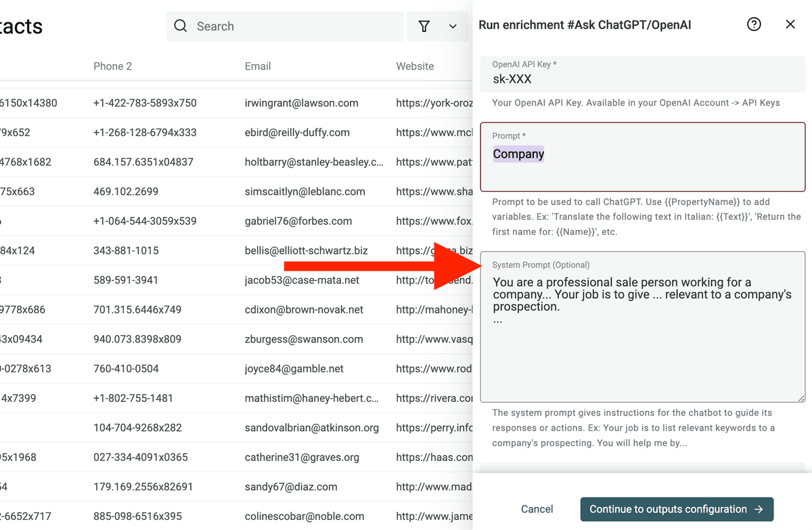This screenshot has height=530, width=812.
Task: Continue to outputs configuration
Action: coord(677,509)
